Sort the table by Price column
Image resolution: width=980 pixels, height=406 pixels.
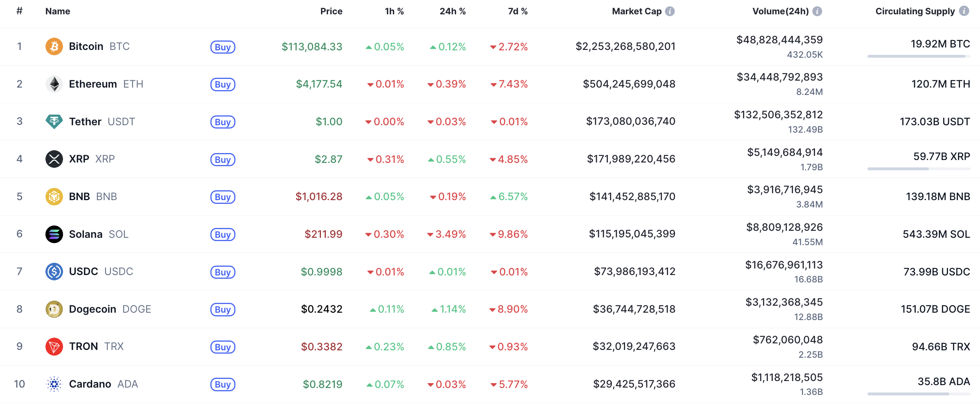tap(331, 11)
